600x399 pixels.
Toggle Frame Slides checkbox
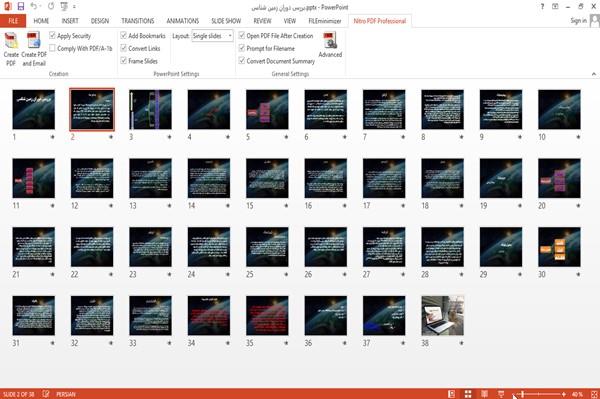pos(124,61)
